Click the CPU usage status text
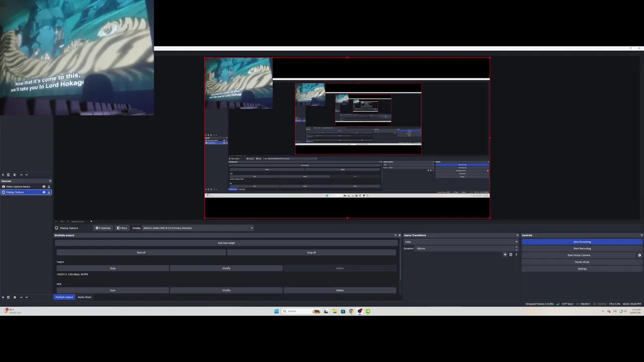The height and width of the screenshot is (362, 644). (x=615, y=304)
